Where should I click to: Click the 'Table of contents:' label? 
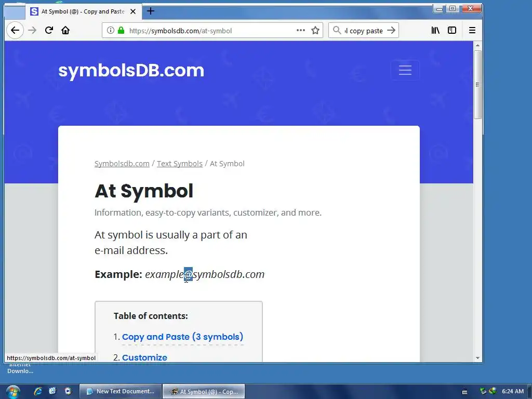click(151, 316)
